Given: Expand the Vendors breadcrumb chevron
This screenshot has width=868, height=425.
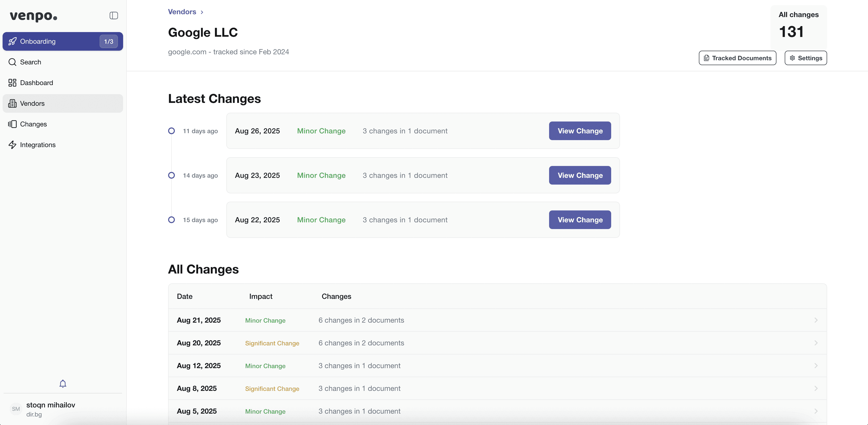Looking at the screenshot, I should pos(202,12).
